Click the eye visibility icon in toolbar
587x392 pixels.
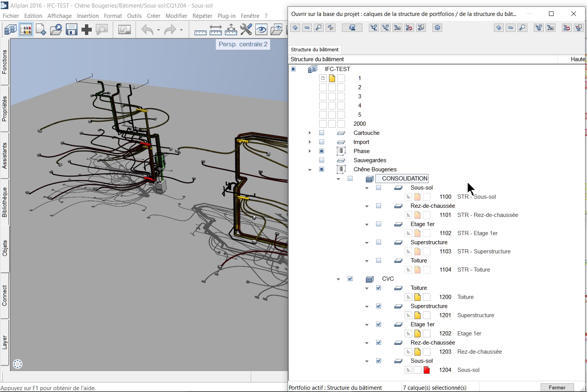261,30
